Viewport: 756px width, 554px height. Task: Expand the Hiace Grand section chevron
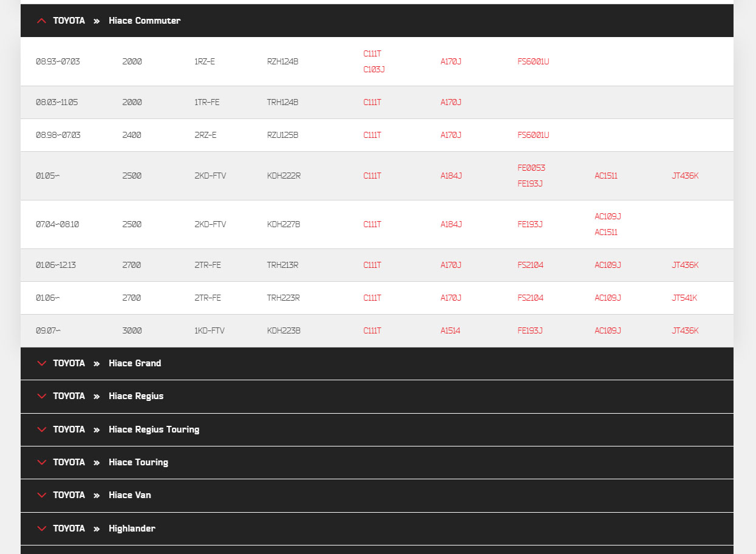point(41,363)
